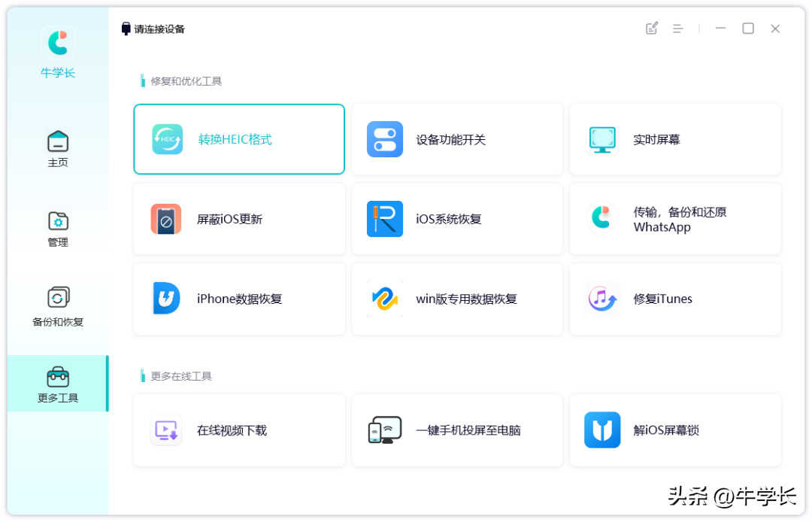
Task: Click the 更多在线工具 section heading
Action: 180,377
